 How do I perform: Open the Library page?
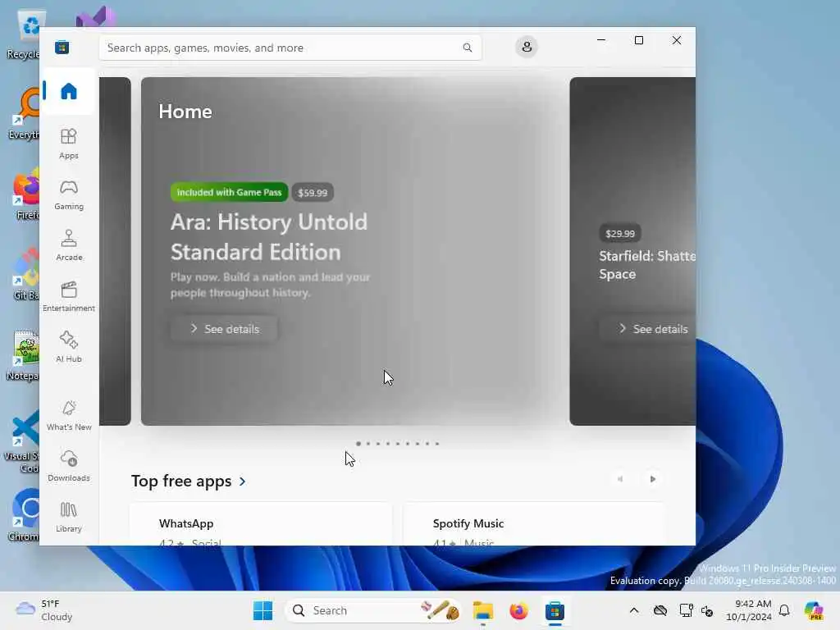69,518
